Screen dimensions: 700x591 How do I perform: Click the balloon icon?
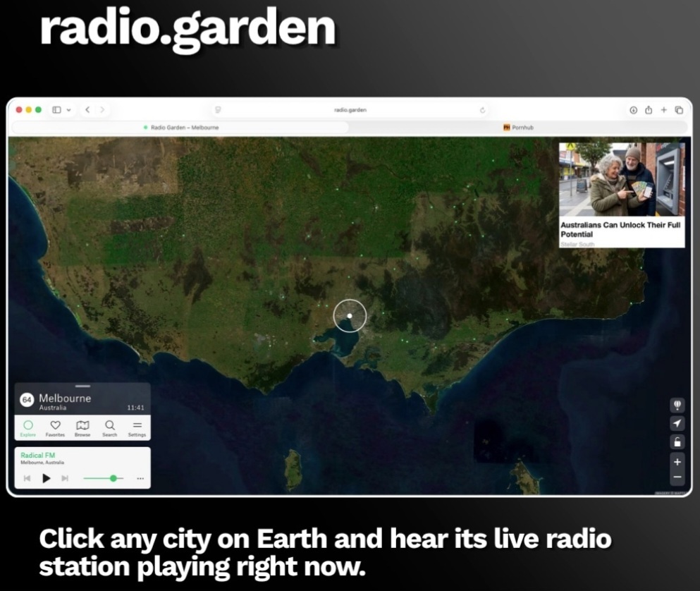click(677, 405)
